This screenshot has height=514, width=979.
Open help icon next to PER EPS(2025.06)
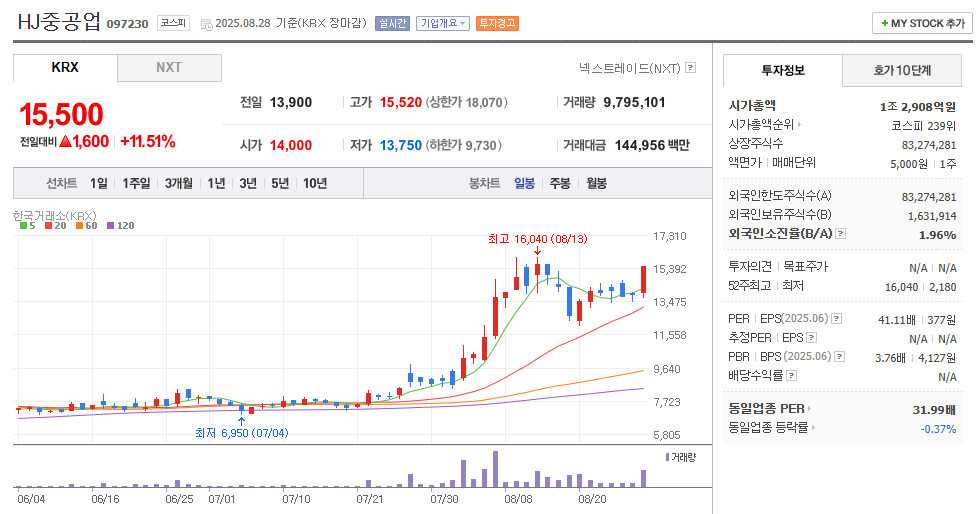[x=837, y=319]
